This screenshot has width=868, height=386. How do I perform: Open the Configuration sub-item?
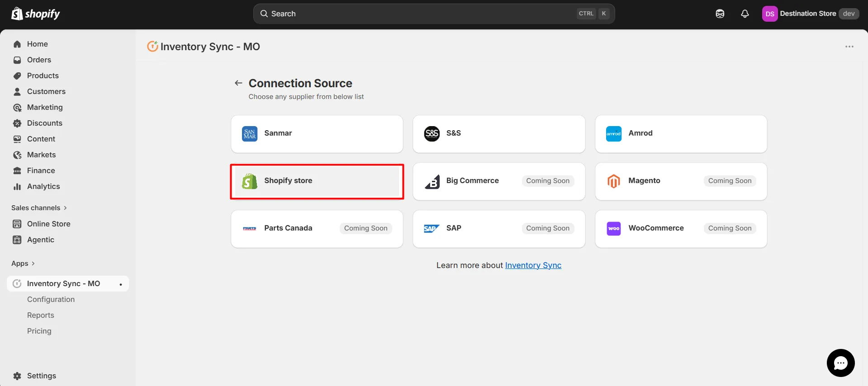pyautogui.click(x=51, y=299)
